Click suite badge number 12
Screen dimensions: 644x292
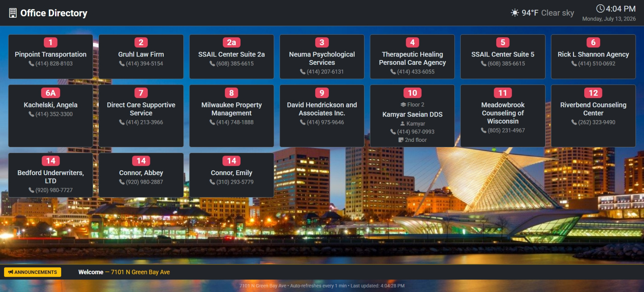(593, 93)
